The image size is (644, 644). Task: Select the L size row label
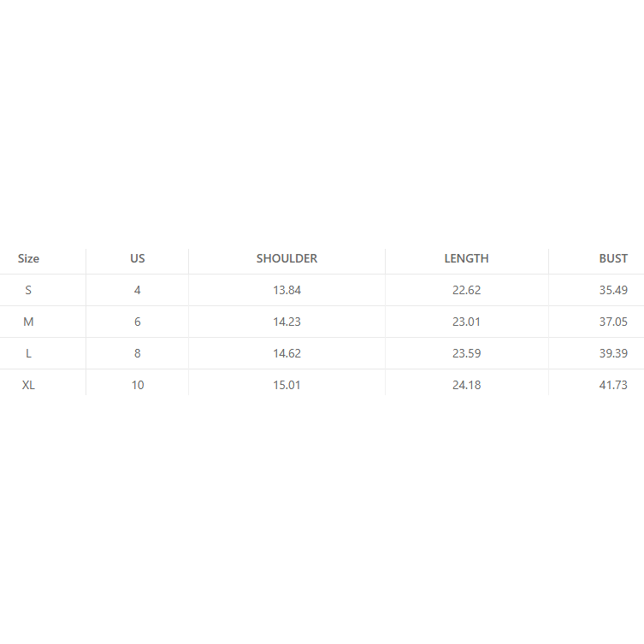(28, 353)
